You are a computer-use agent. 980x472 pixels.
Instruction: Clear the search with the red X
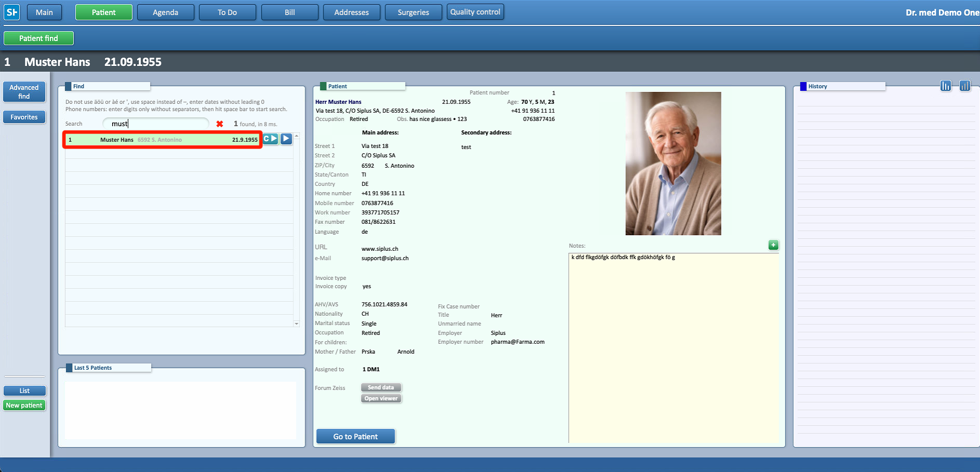(x=220, y=124)
